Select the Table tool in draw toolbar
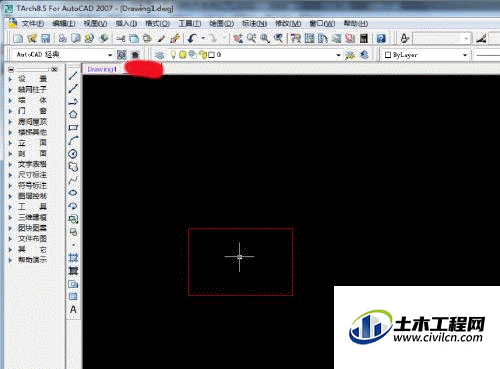500x369 pixels. [x=73, y=296]
